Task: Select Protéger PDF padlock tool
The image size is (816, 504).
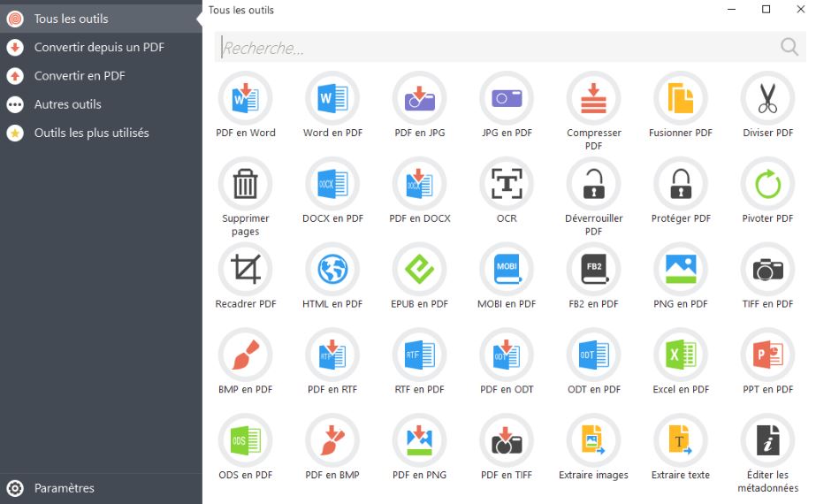Action: (x=681, y=184)
